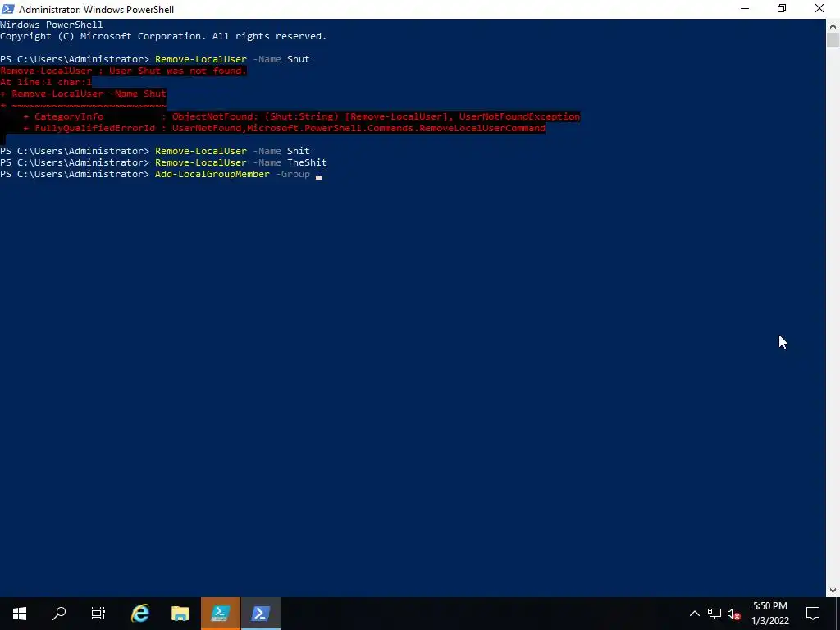Viewport: 840px width, 630px height.
Task: Minimize the PowerShell window
Action: tap(745, 9)
